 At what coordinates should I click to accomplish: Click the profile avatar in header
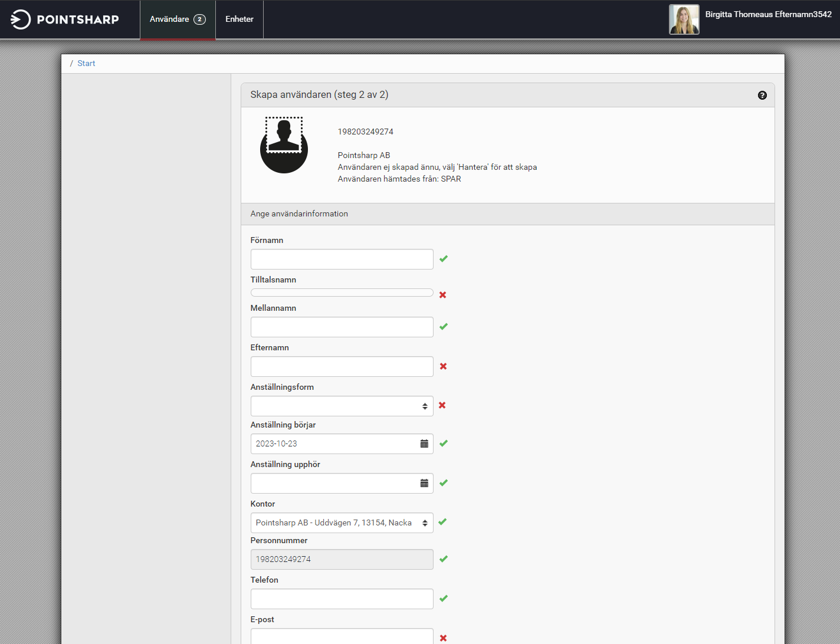(x=684, y=19)
